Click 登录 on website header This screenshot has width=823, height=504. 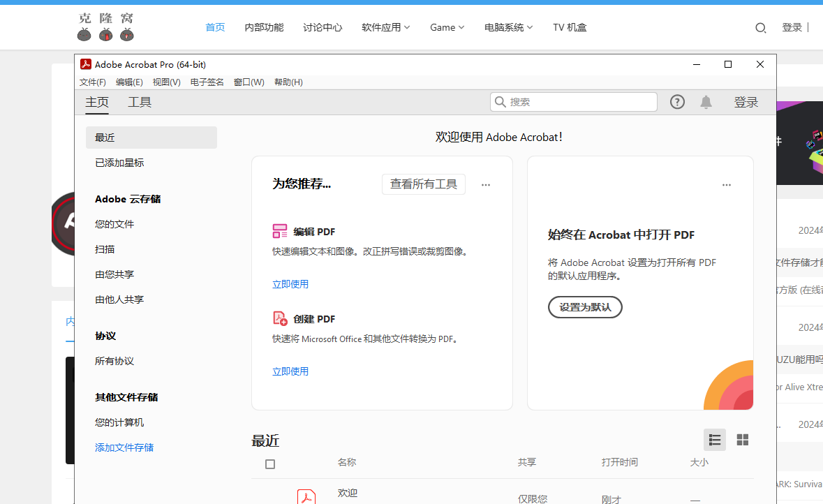click(x=792, y=27)
